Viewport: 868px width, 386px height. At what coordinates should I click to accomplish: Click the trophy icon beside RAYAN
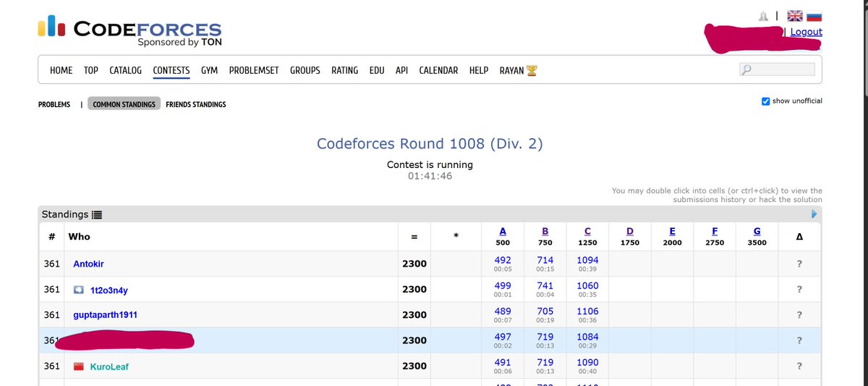(532, 70)
